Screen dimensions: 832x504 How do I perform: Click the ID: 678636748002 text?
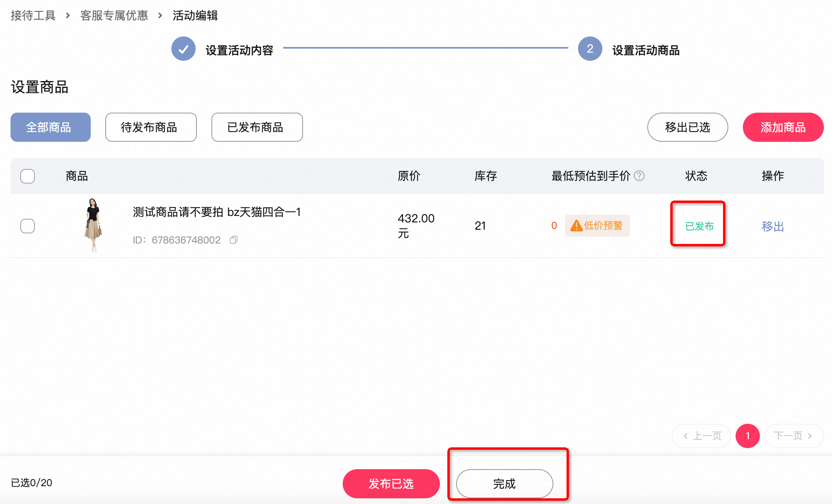pyautogui.click(x=177, y=240)
